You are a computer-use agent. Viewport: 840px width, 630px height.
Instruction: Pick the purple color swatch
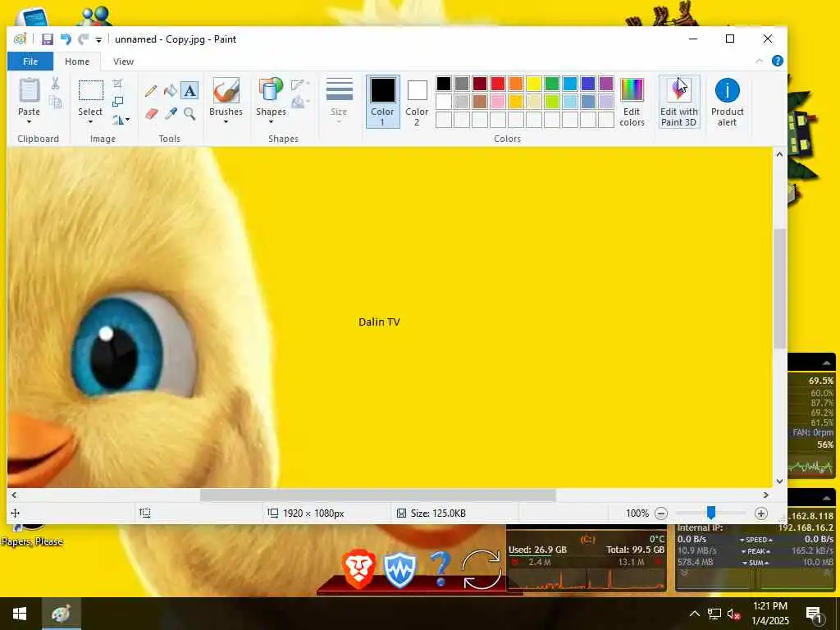(x=606, y=84)
